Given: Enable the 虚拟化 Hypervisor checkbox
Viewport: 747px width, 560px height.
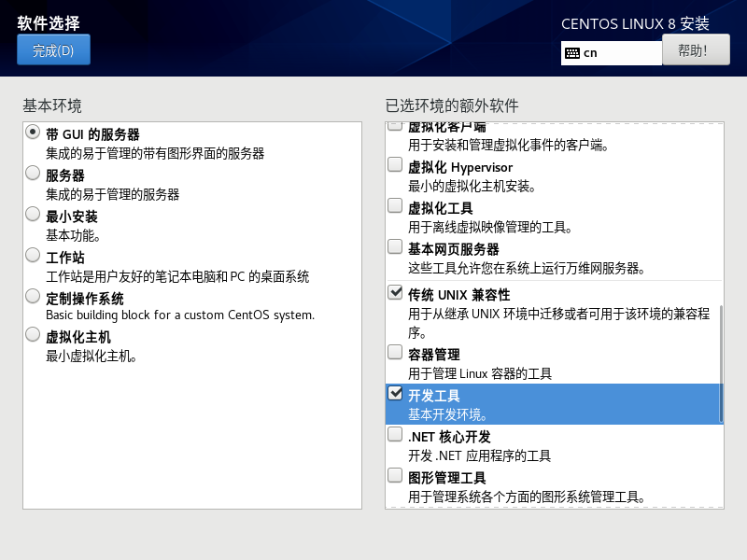Looking at the screenshot, I should [x=395, y=164].
